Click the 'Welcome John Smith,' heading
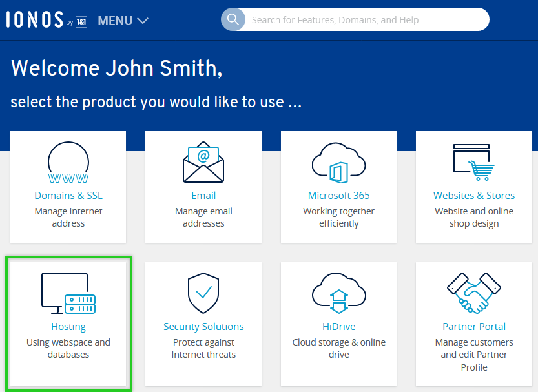The width and height of the screenshot is (538, 392). (x=117, y=68)
